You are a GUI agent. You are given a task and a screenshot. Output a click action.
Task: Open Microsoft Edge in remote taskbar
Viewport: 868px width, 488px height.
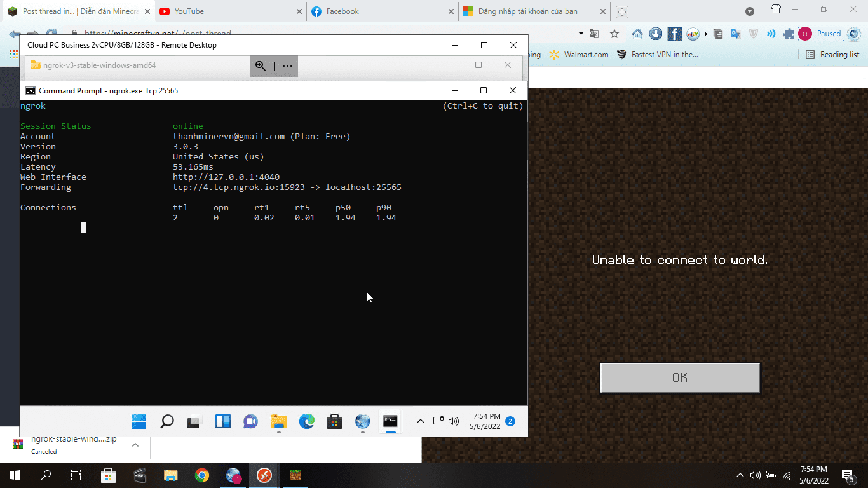pyautogui.click(x=307, y=421)
